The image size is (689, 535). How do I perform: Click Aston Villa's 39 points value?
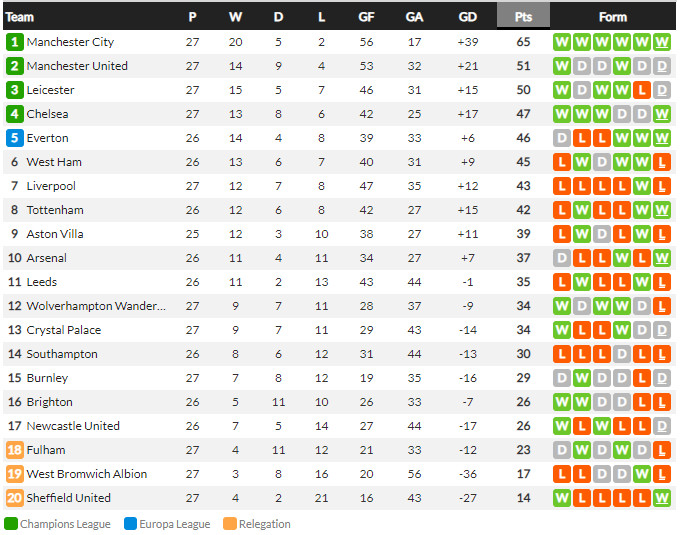[x=523, y=234]
